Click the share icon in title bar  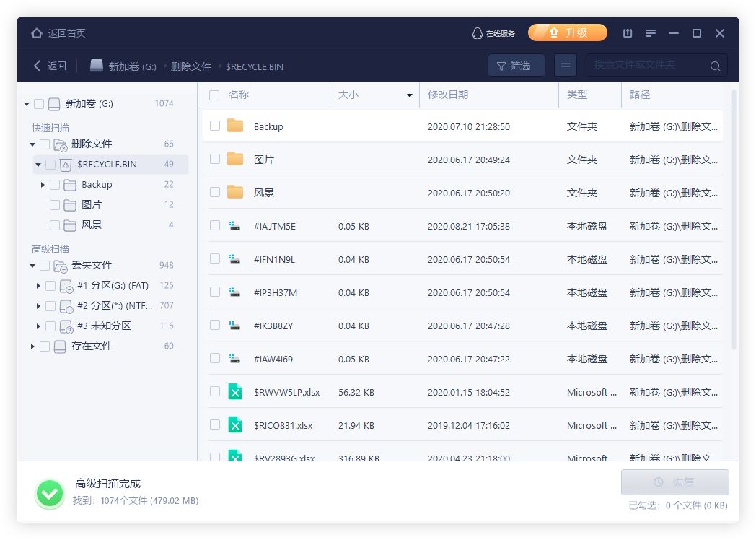[x=628, y=33]
